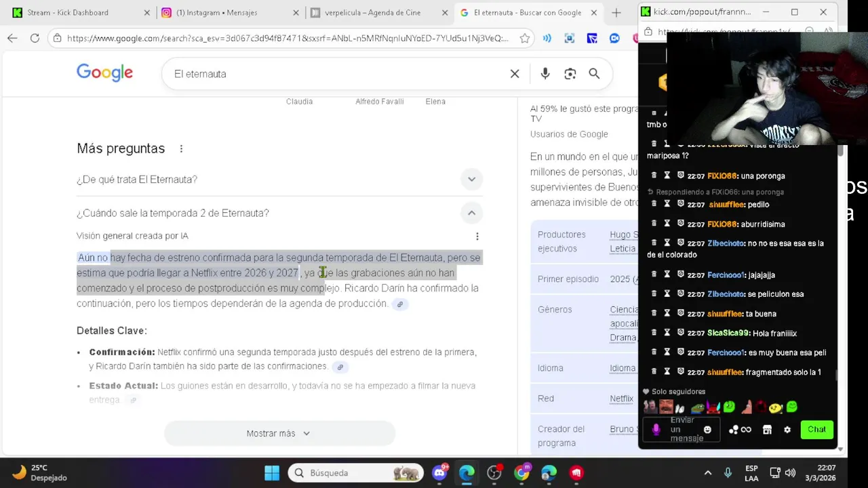Close the Stream - Kick Dashboard tab

click(x=147, y=12)
